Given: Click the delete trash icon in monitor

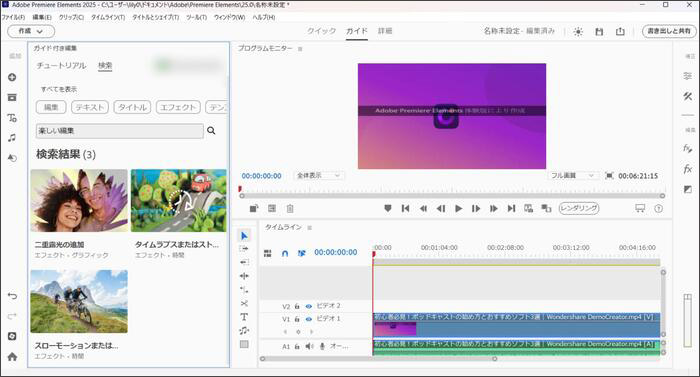Looking at the screenshot, I should tap(290, 208).
